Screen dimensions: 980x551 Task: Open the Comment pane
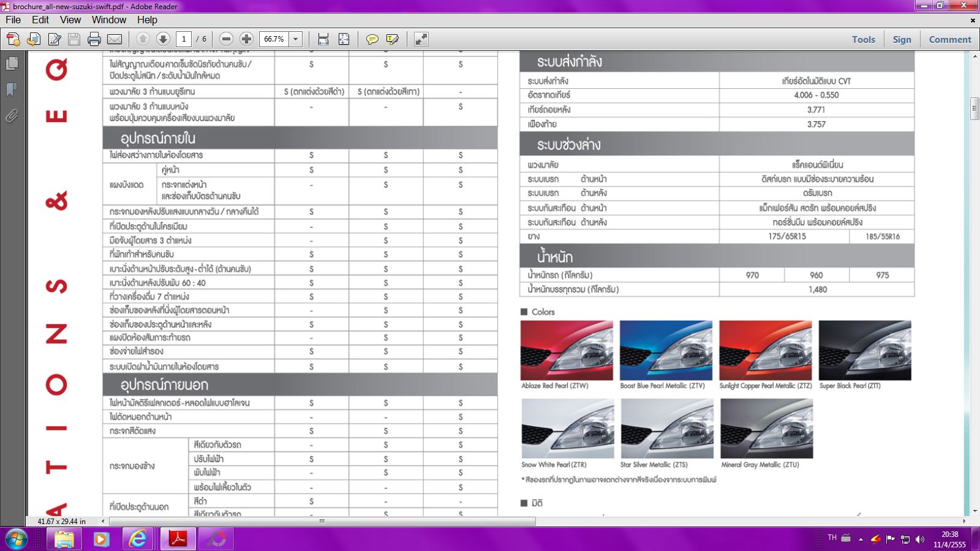click(x=950, y=39)
